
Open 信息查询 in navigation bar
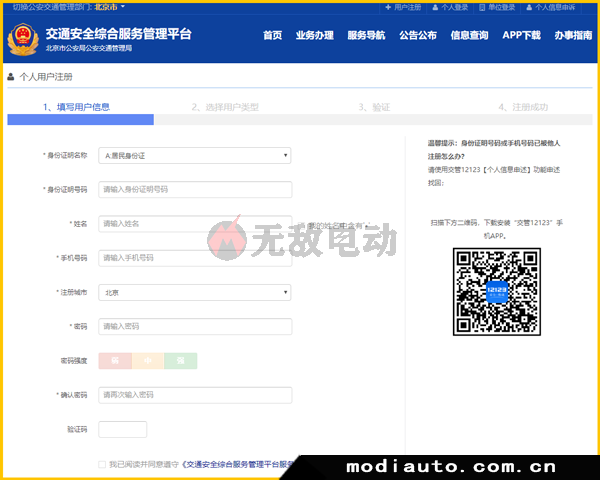pos(469,35)
